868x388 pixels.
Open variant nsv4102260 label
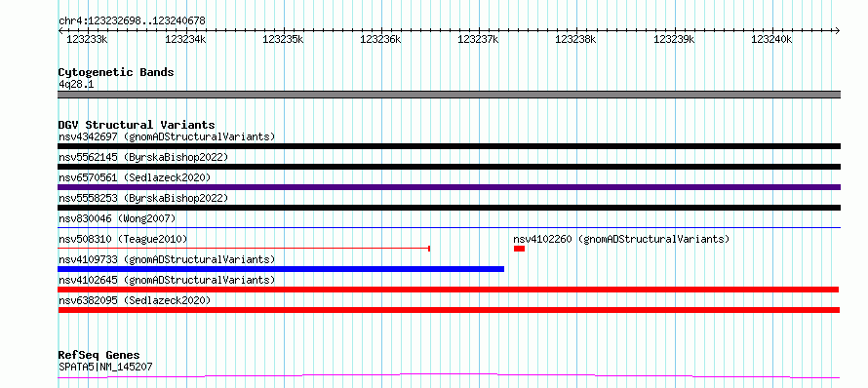[621, 239]
